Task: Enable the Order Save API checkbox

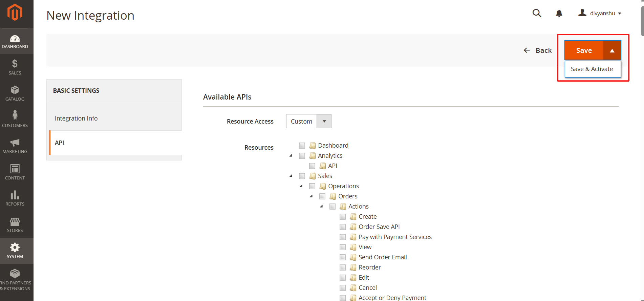Action: 343,227
